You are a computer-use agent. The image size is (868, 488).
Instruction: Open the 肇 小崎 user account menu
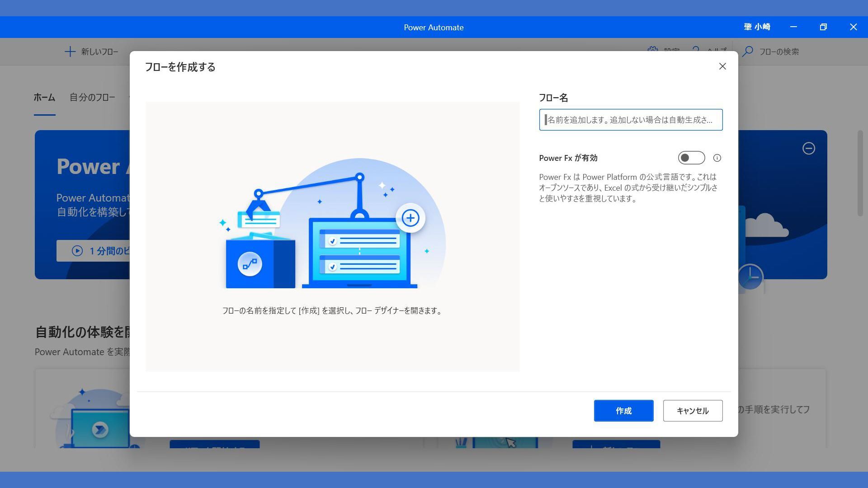point(757,27)
